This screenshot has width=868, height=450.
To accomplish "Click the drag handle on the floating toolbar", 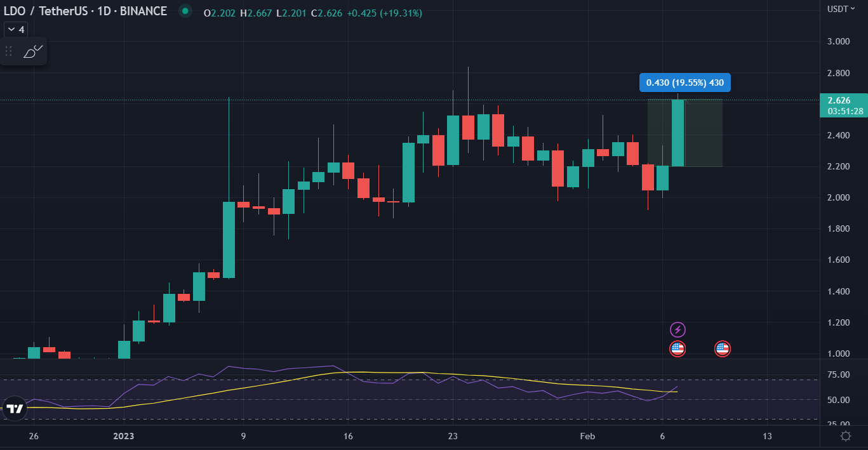I will point(8,51).
